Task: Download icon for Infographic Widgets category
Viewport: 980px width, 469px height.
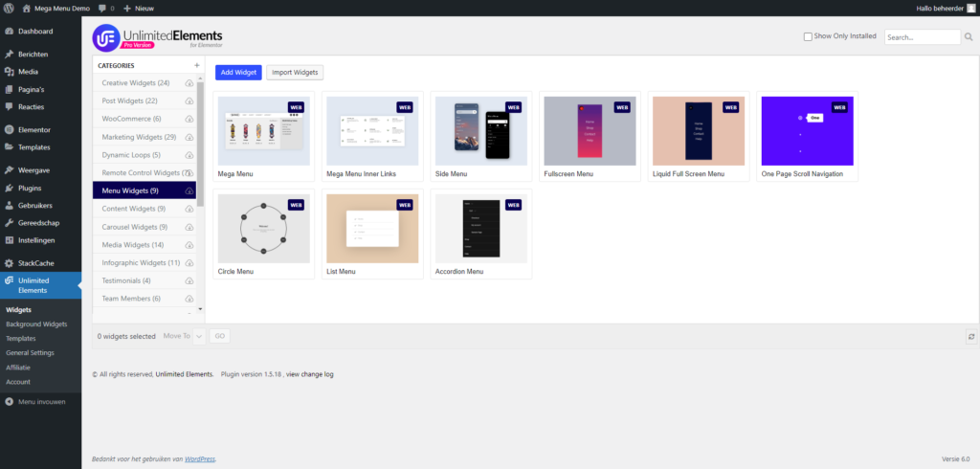Action: point(189,262)
